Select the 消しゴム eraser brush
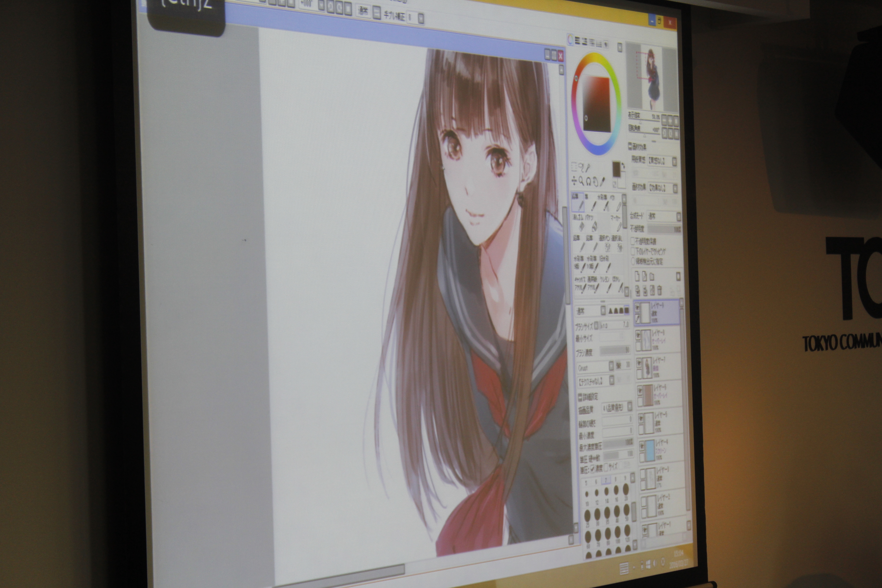Screen dimensions: 882x588 tap(579, 224)
